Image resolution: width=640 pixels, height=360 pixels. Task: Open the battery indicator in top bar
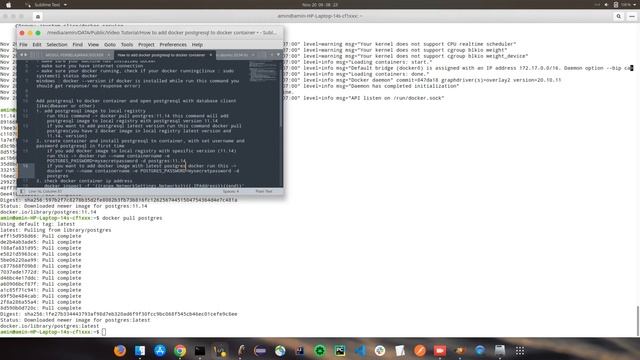coord(616,4)
